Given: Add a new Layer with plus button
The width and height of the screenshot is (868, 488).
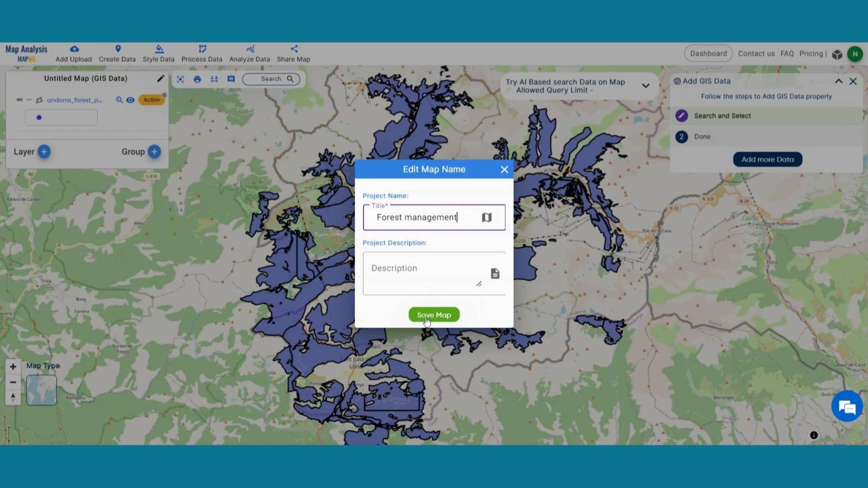Looking at the screenshot, I should pos(44,152).
